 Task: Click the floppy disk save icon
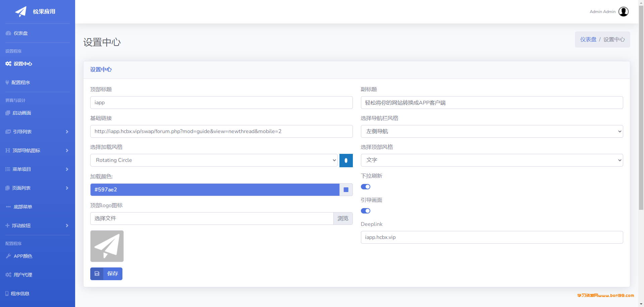point(97,274)
